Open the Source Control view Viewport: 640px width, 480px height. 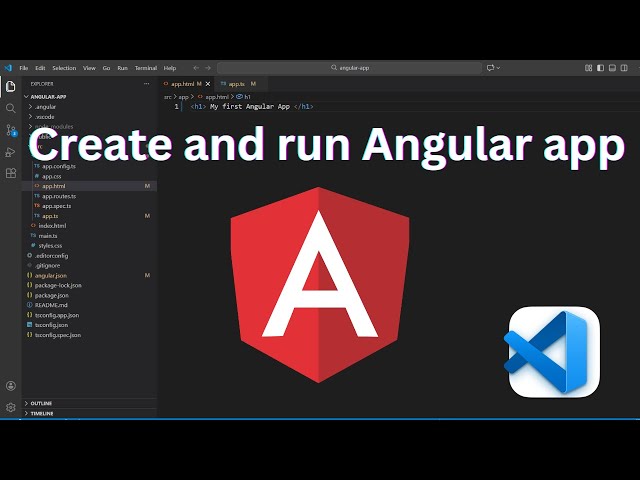11,130
